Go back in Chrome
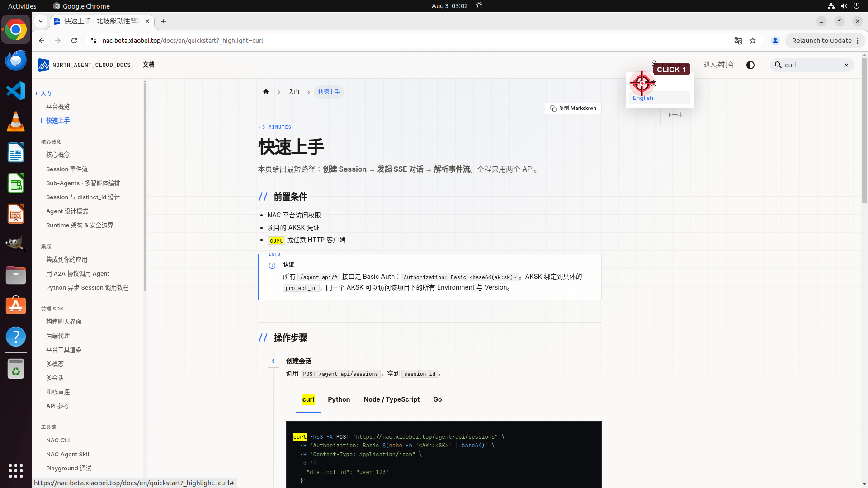 42,41
